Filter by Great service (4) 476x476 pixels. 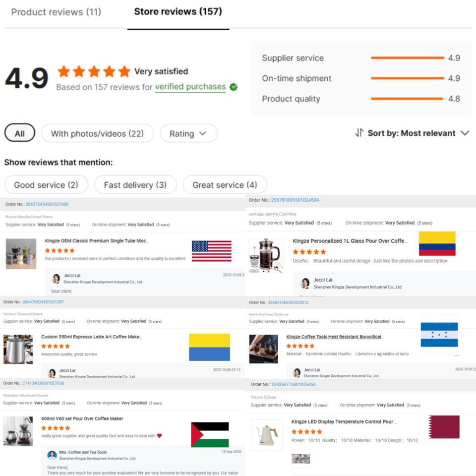(225, 185)
